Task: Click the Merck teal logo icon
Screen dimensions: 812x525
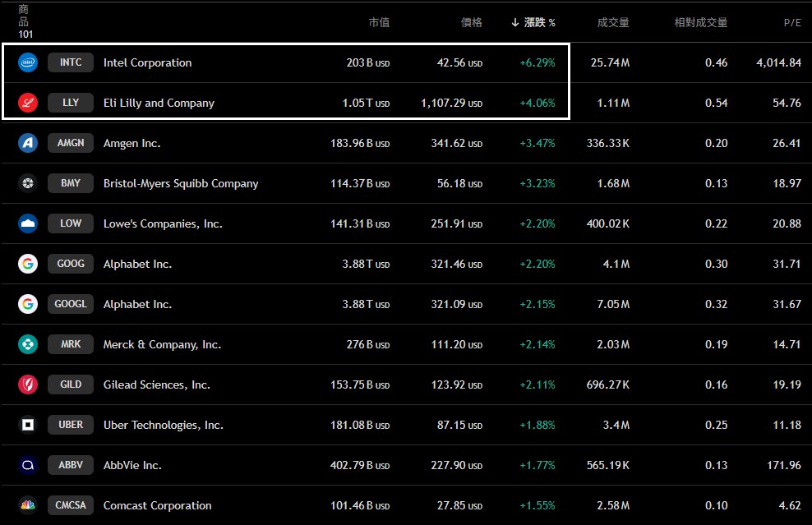Action: [x=28, y=344]
